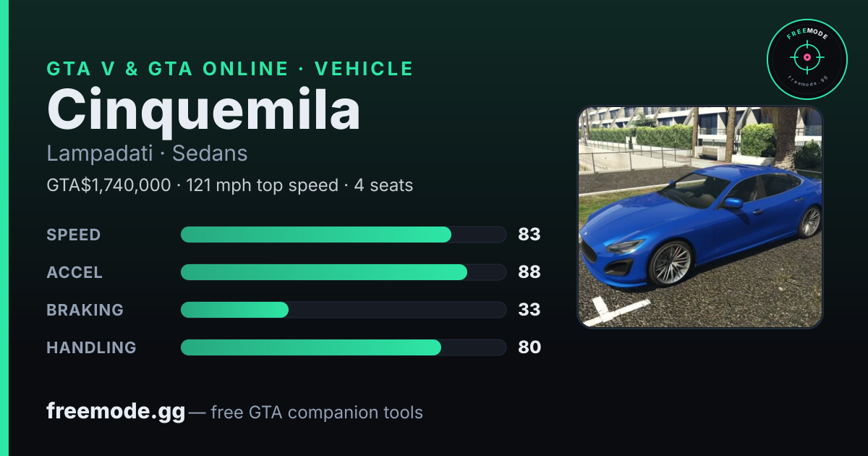Click the ACCEL label
Viewport: 868px width, 456px height.
pos(75,272)
